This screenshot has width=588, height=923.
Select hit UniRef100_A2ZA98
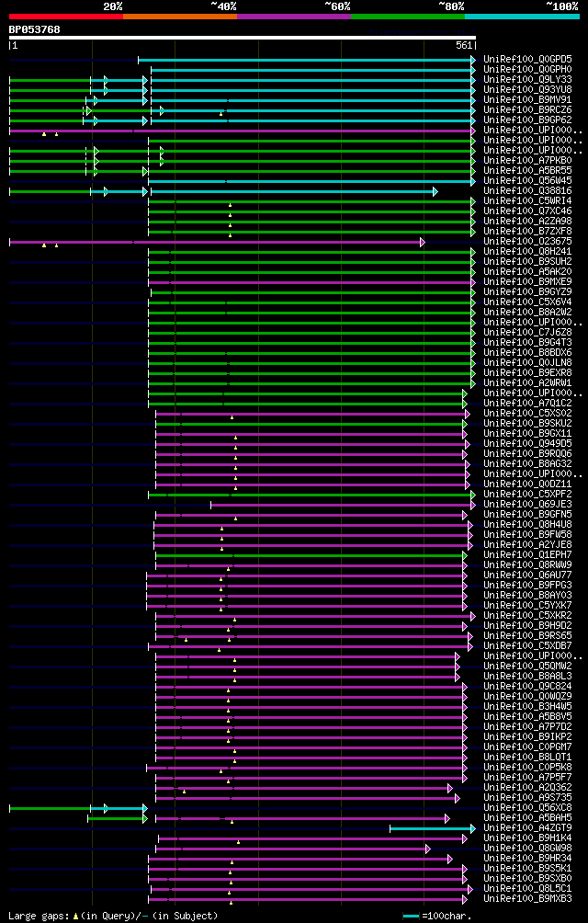pyautogui.click(x=527, y=221)
